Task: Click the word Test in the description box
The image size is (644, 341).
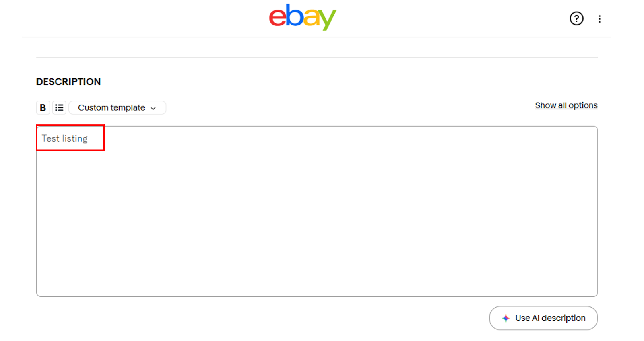Action: pyautogui.click(x=51, y=138)
